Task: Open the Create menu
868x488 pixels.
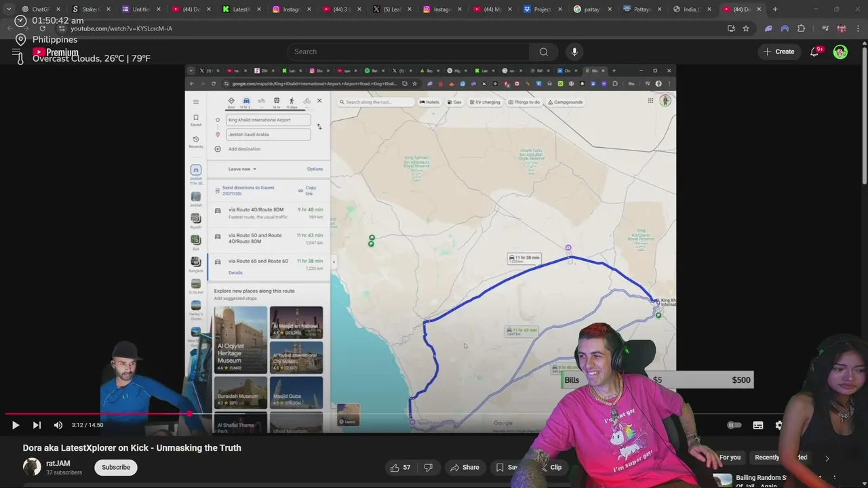Action: [x=778, y=52]
